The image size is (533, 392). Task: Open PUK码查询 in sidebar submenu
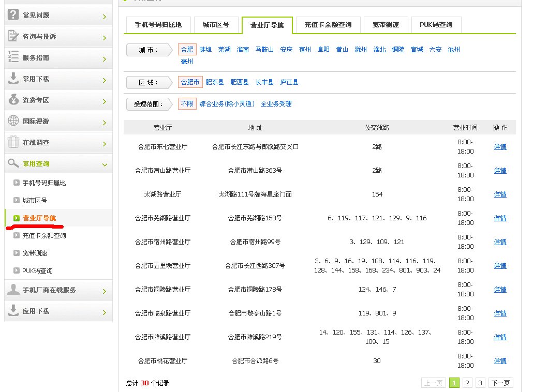37,271
